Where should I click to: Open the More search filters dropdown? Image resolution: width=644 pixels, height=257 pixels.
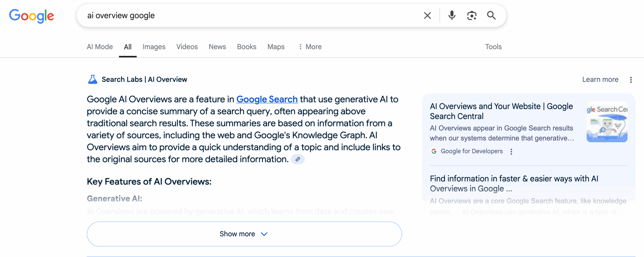(x=310, y=47)
